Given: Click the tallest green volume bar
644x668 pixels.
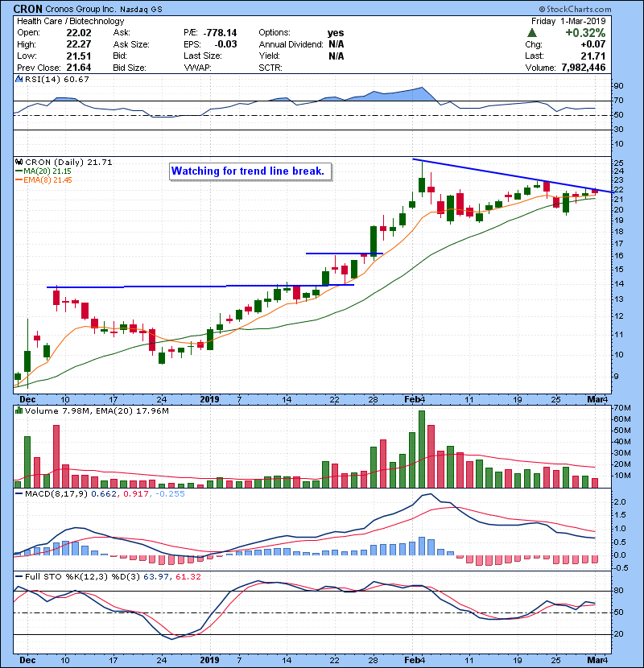Looking at the screenshot, I should [x=422, y=449].
